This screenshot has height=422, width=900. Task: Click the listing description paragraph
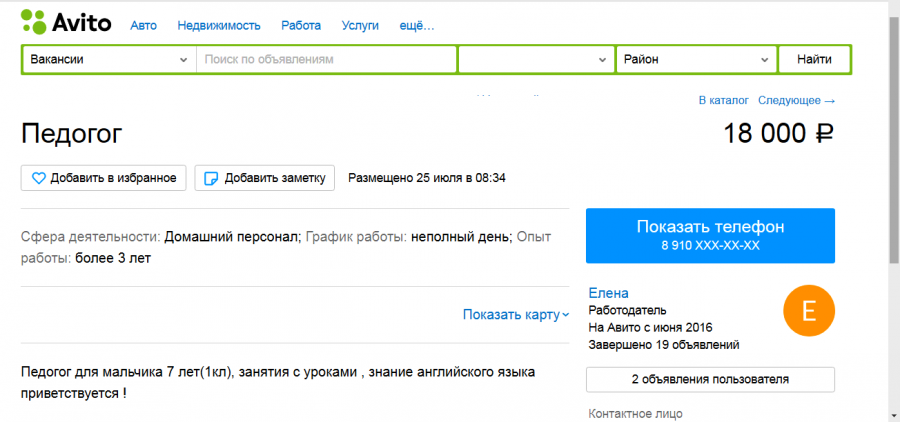pyautogui.click(x=278, y=384)
